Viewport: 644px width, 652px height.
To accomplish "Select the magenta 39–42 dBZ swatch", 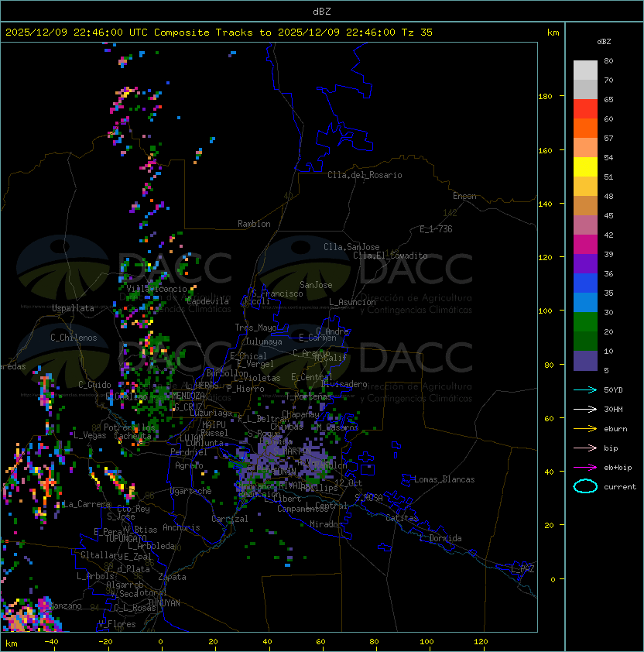I will (585, 244).
